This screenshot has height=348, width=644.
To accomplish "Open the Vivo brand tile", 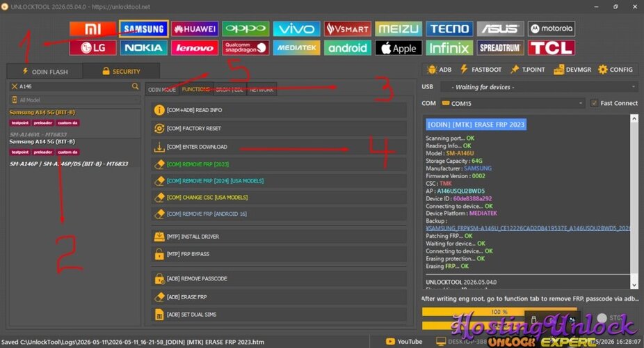I will pos(296,29).
